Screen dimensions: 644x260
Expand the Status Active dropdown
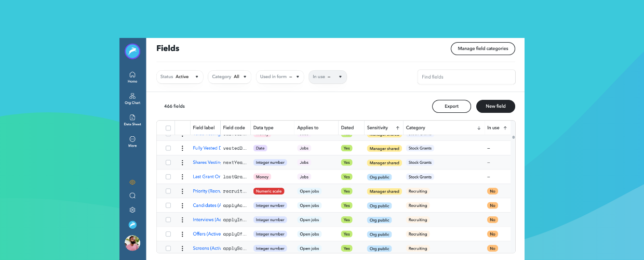point(180,77)
